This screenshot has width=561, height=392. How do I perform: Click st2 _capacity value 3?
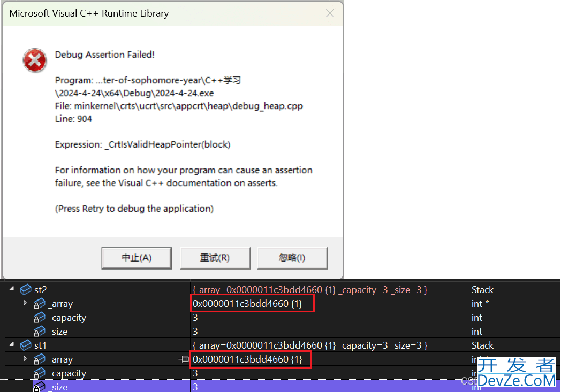(195, 318)
